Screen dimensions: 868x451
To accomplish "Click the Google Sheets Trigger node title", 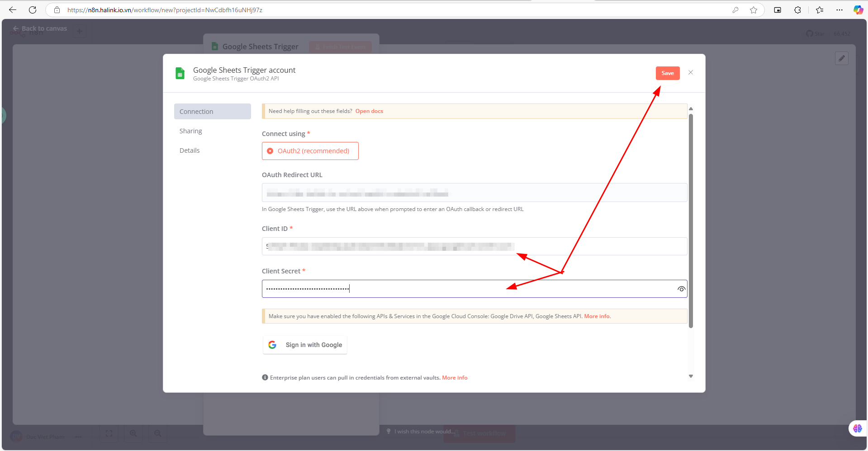I will pos(260,47).
